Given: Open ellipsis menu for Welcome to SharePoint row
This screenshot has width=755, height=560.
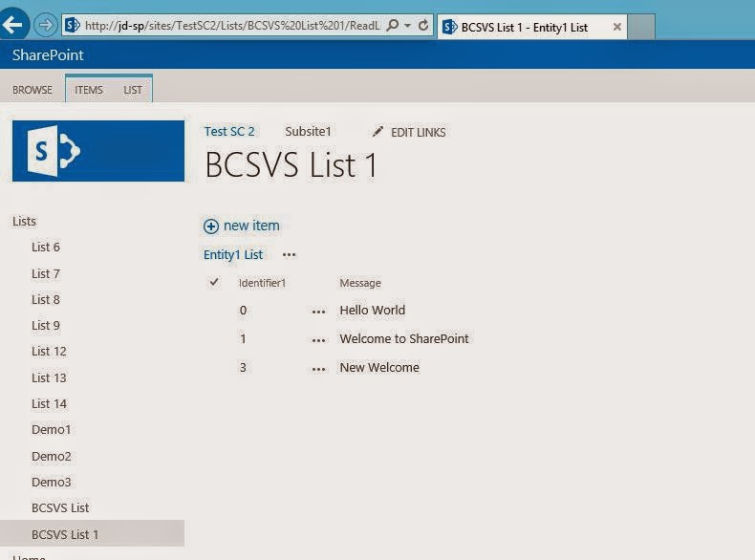Looking at the screenshot, I should (x=318, y=340).
